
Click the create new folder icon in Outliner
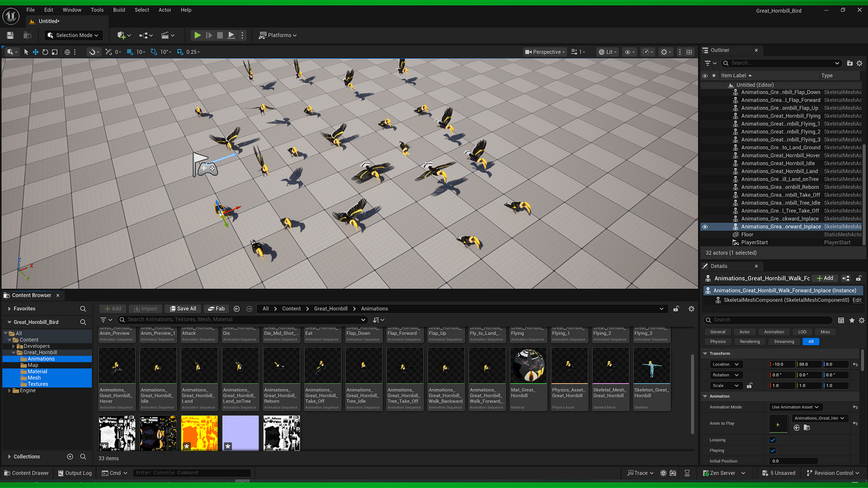click(849, 63)
